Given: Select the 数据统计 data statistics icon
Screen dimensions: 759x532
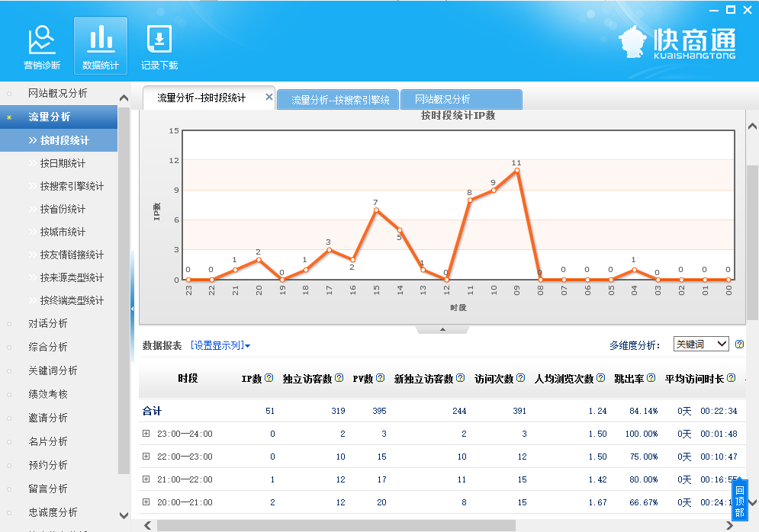Looking at the screenshot, I should coord(100,46).
